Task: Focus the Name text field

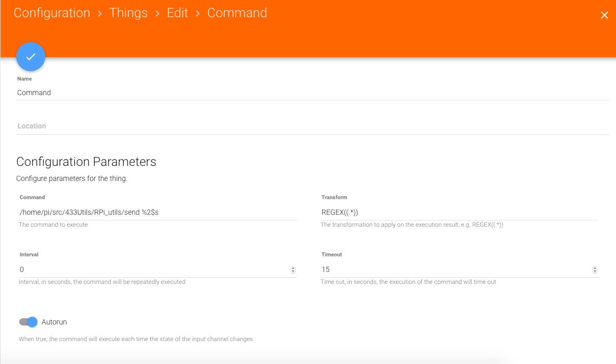Action: tap(312, 93)
